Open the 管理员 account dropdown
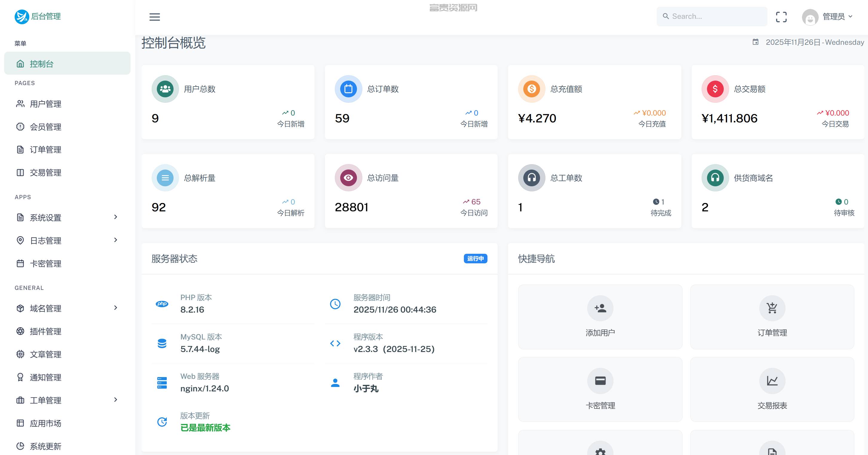 [827, 17]
